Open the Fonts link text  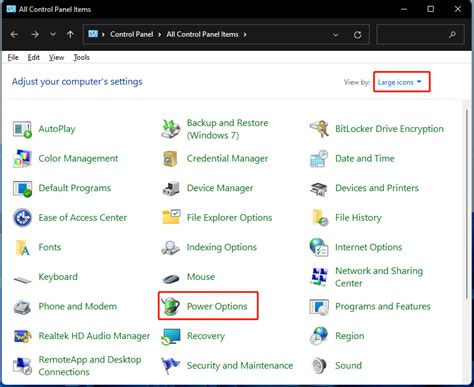(x=50, y=247)
